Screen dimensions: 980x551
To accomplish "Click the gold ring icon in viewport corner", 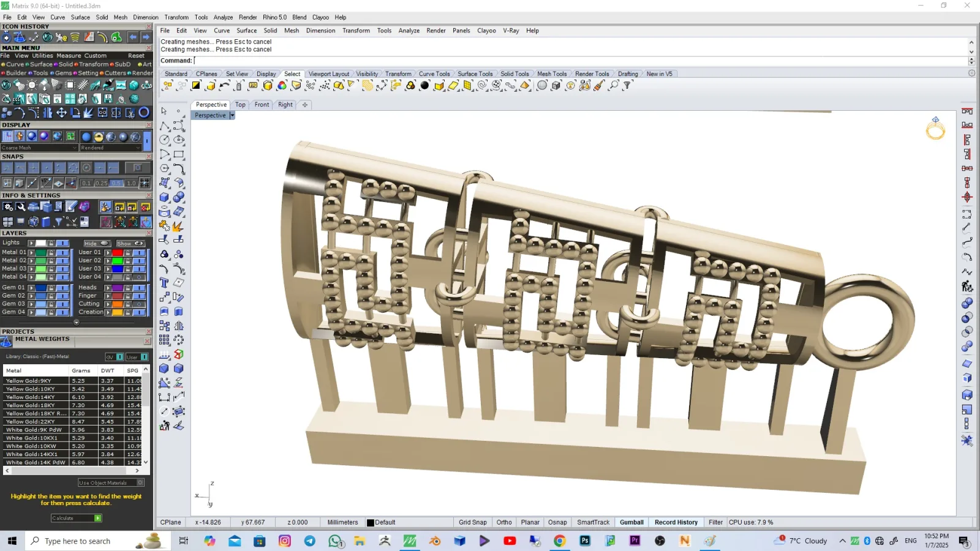I will pyautogui.click(x=935, y=129).
